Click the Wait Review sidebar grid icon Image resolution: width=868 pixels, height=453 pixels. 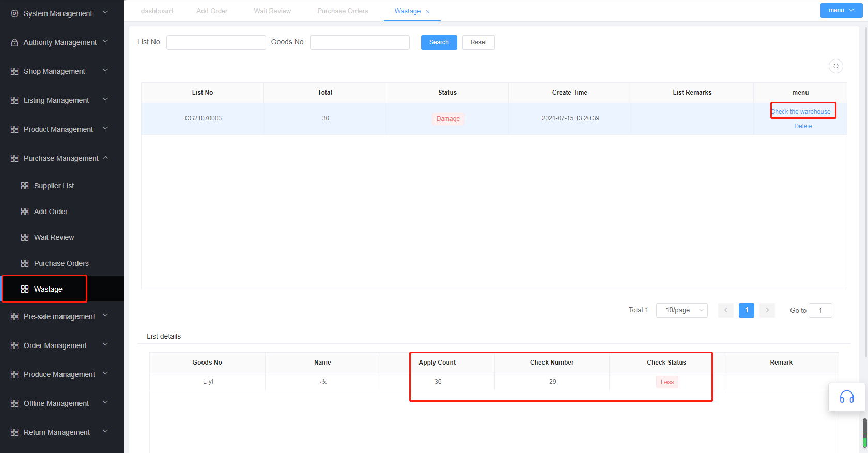tap(25, 237)
